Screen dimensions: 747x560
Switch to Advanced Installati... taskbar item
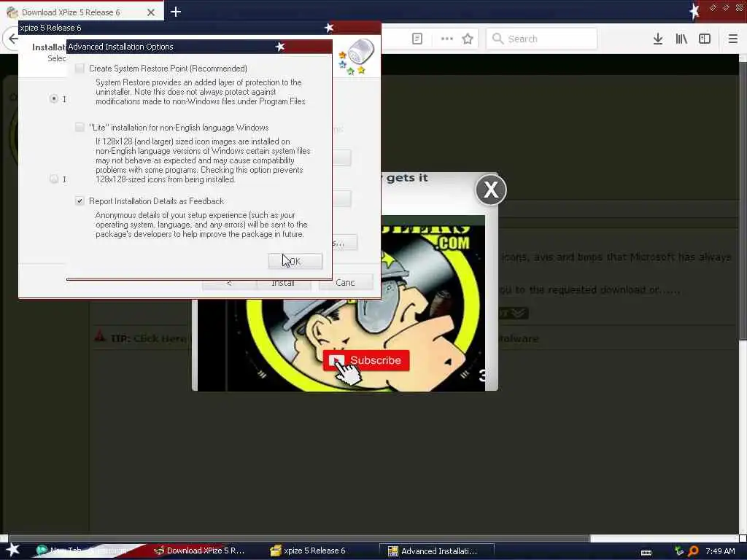[x=437, y=551]
